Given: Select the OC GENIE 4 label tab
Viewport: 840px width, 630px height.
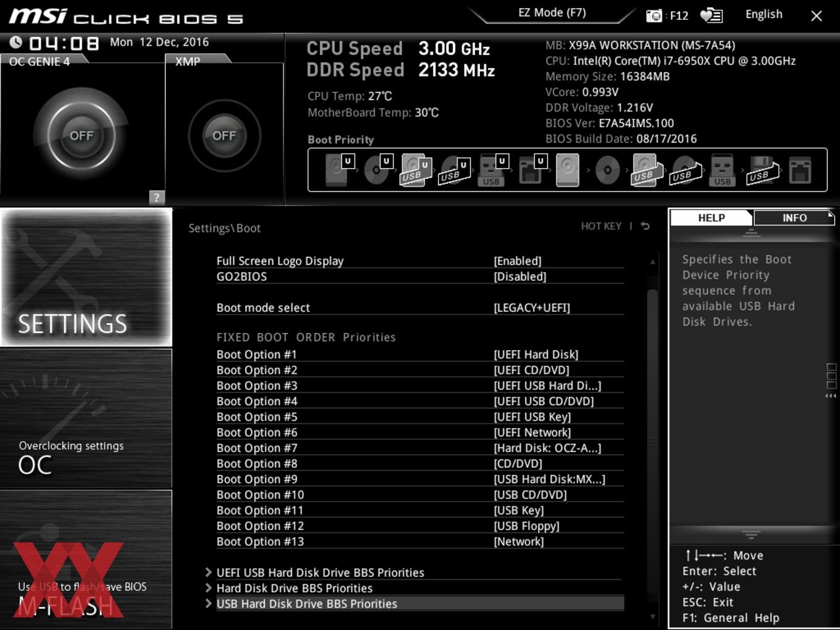Looking at the screenshot, I should tap(40, 61).
